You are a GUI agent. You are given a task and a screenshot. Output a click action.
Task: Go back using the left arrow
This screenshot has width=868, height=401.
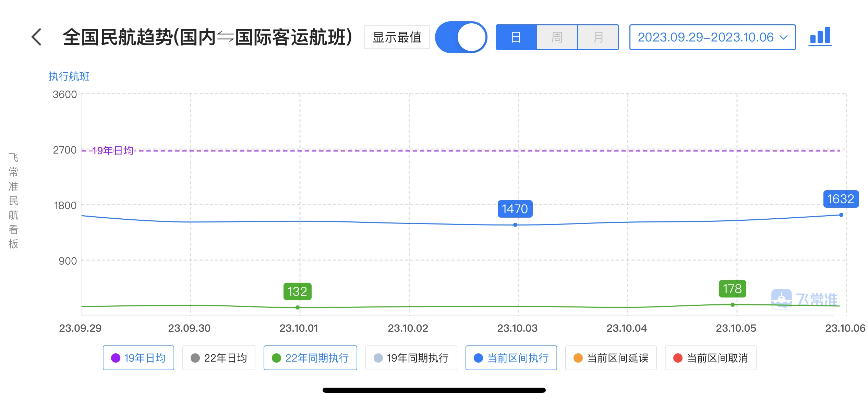(36, 37)
